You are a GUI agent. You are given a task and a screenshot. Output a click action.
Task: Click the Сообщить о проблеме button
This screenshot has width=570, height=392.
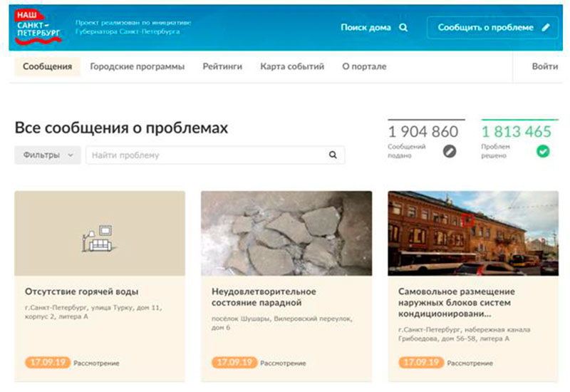(493, 27)
